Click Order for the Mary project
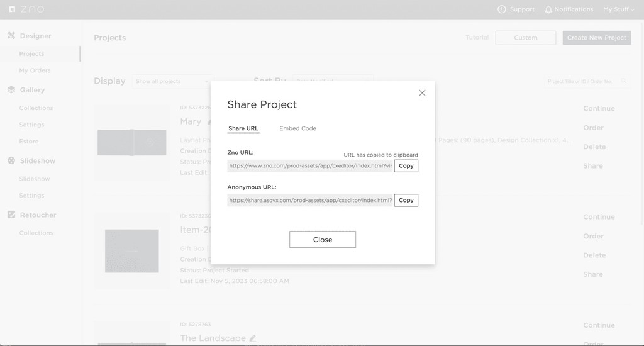Screen dimensions: 644x346 tap(594, 128)
